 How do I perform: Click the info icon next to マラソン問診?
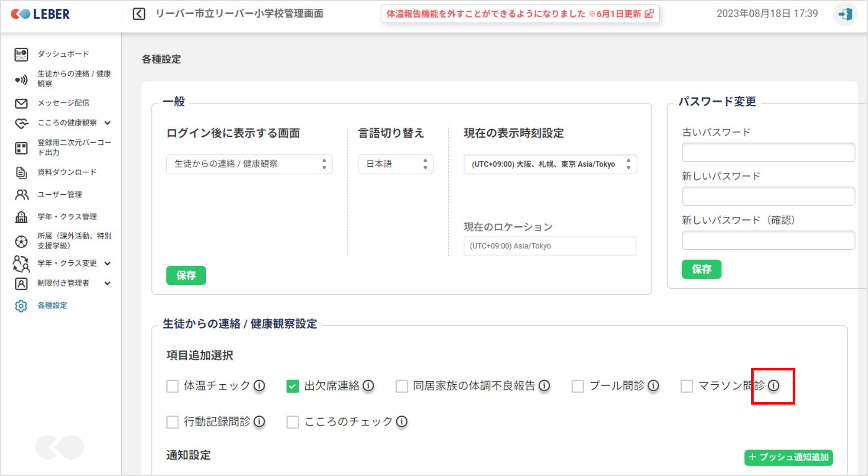[774, 385]
